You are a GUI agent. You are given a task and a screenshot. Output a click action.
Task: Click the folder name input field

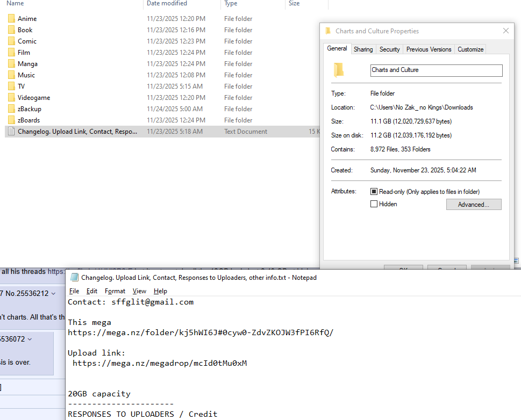(x=436, y=70)
